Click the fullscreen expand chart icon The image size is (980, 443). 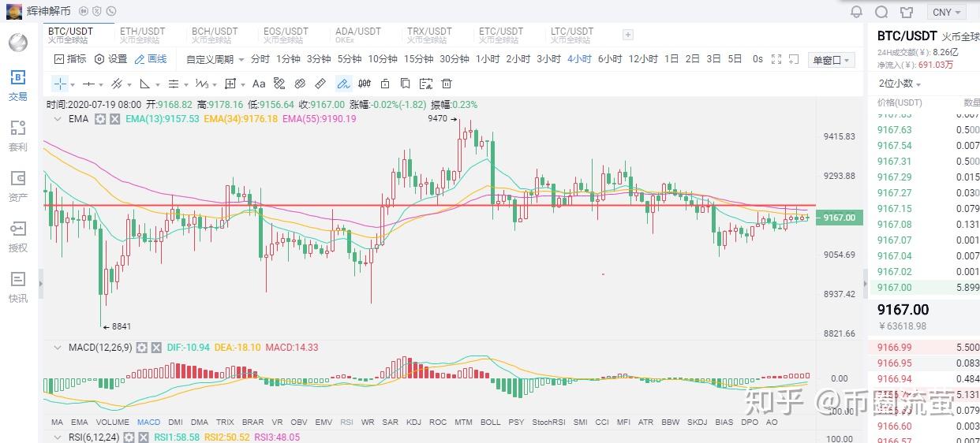click(x=776, y=59)
